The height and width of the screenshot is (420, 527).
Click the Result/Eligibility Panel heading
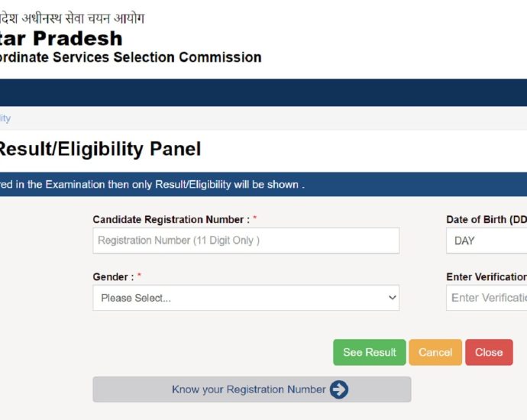click(x=99, y=149)
